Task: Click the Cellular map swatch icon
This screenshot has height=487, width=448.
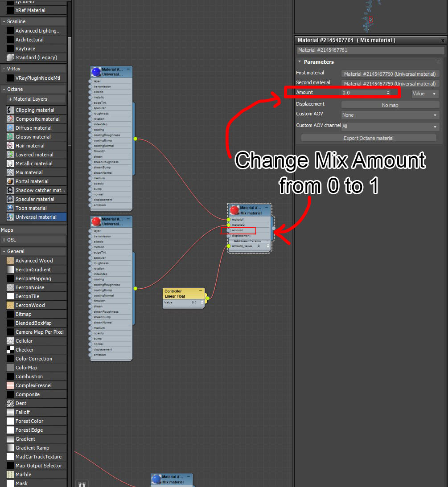Action: [10, 341]
